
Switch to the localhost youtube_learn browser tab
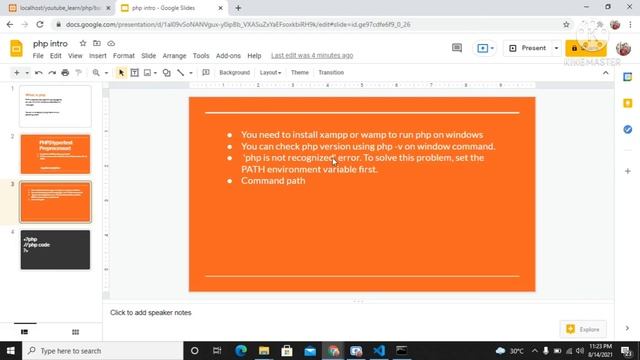[x=60, y=8]
